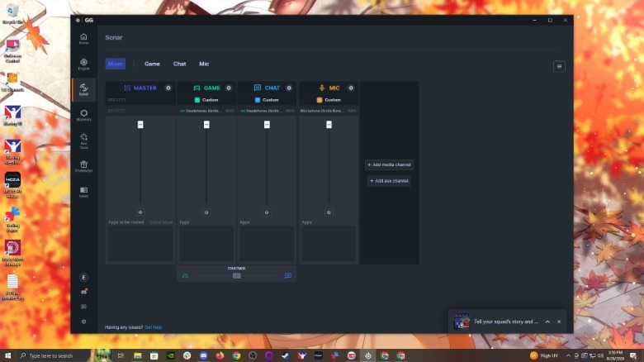Click the CHAT volume slider handle
Screen dimensions: 644x362
267,124
